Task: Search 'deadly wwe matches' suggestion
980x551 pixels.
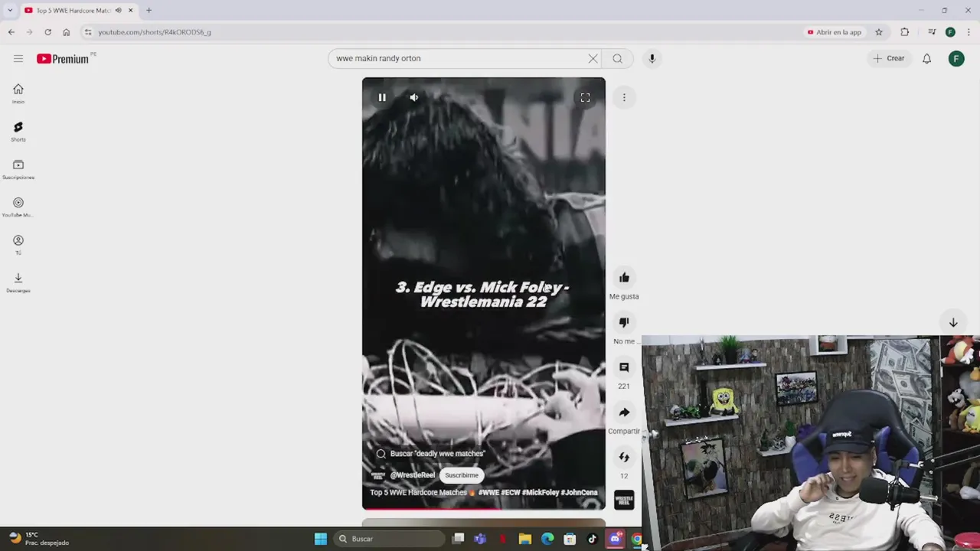Action: click(x=430, y=453)
